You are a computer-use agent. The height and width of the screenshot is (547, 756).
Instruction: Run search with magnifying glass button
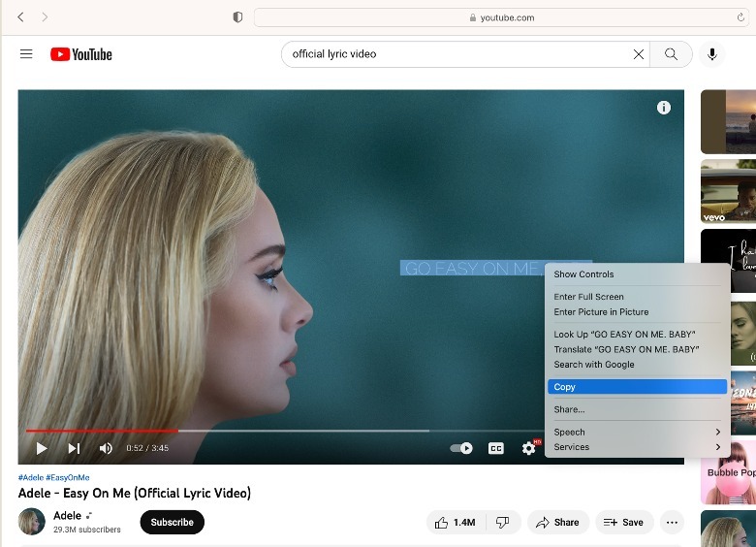(x=671, y=54)
